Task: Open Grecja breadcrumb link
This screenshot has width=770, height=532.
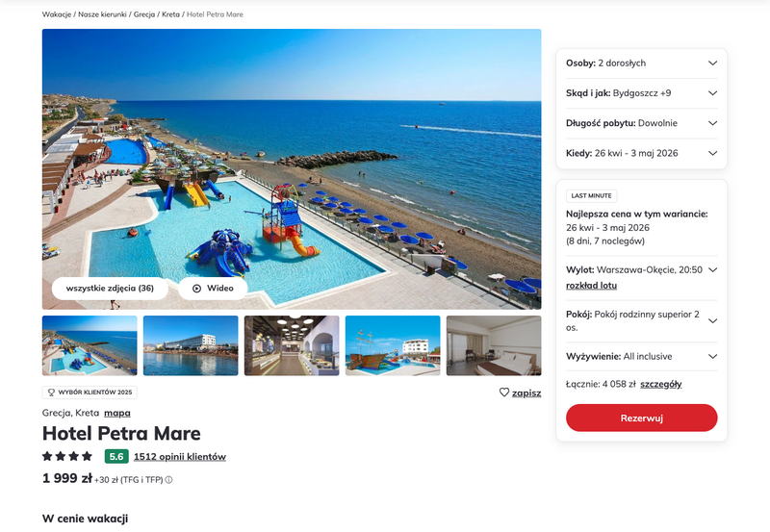Action: coord(144,14)
